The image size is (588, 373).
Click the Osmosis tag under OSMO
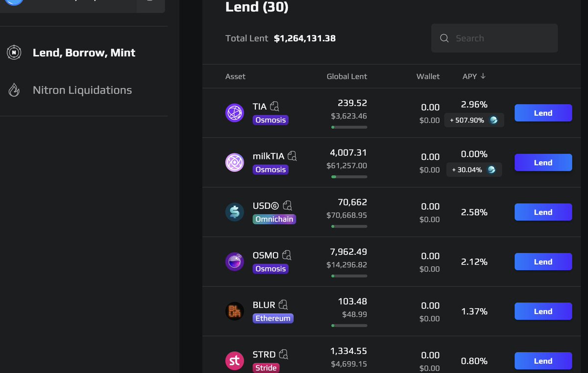[270, 269]
